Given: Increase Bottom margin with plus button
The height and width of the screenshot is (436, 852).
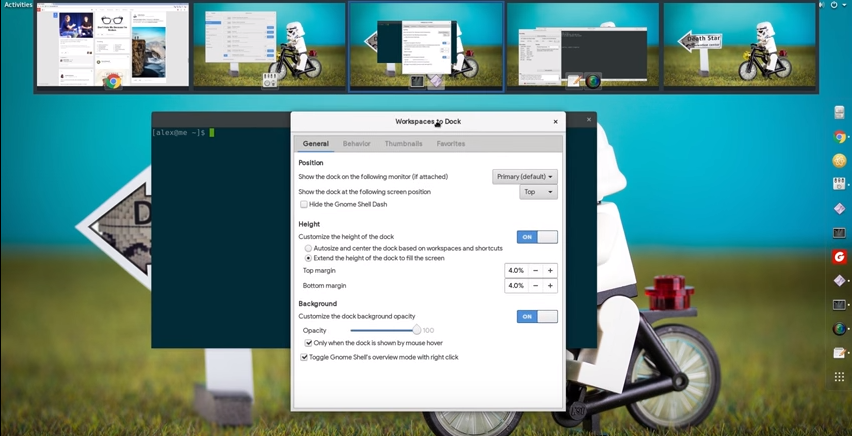Looking at the screenshot, I should click(x=550, y=285).
